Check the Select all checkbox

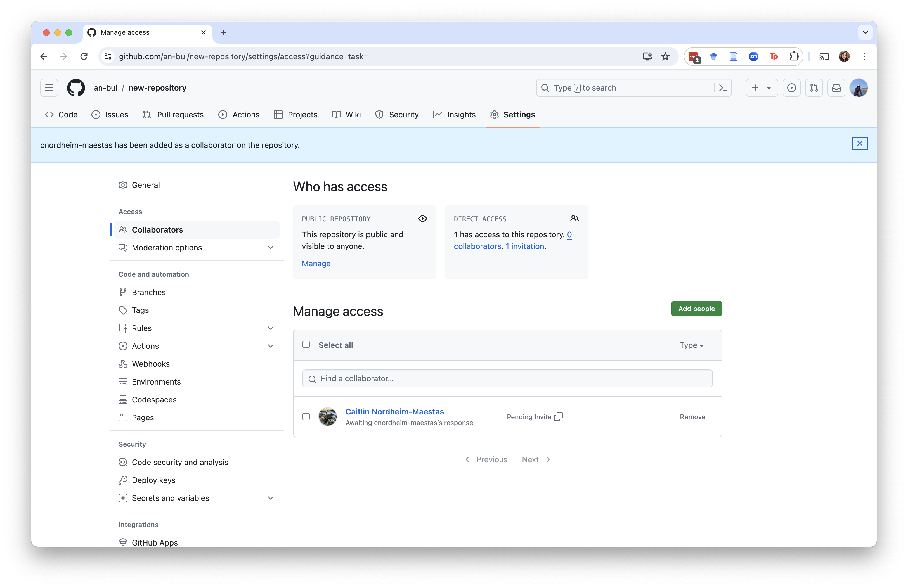click(306, 344)
